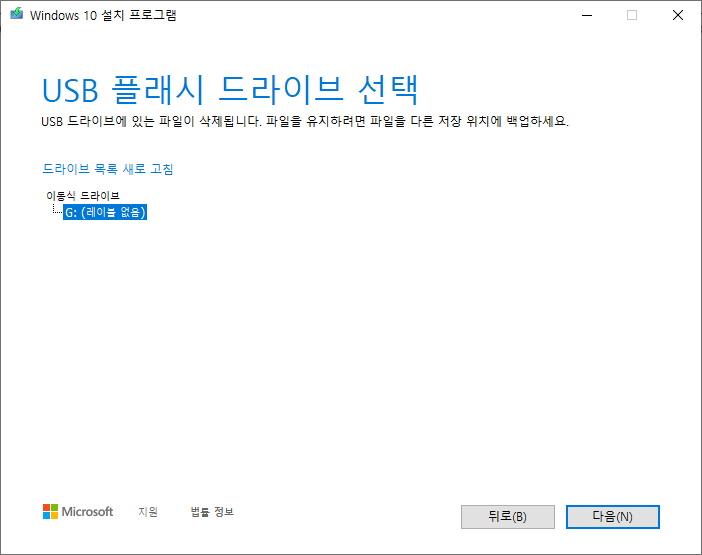Minimize the setup window
702x555 pixels.
[587, 15]
